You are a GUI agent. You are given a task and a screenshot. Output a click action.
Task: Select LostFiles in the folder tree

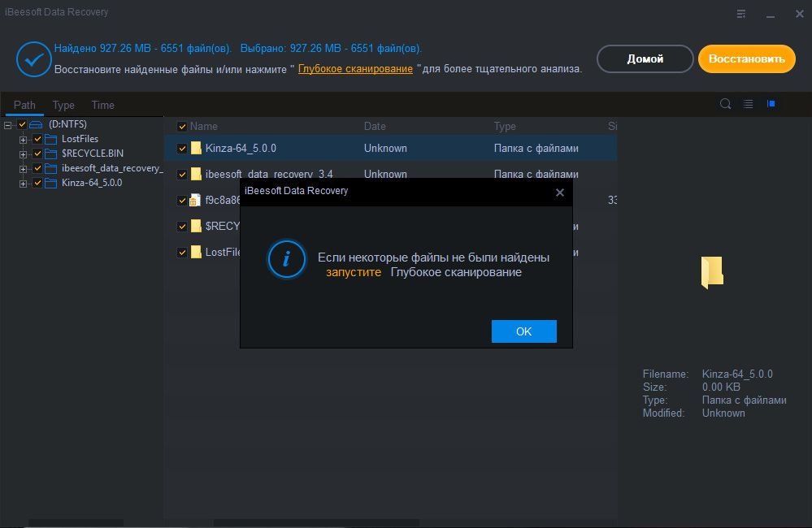point(80,139)
